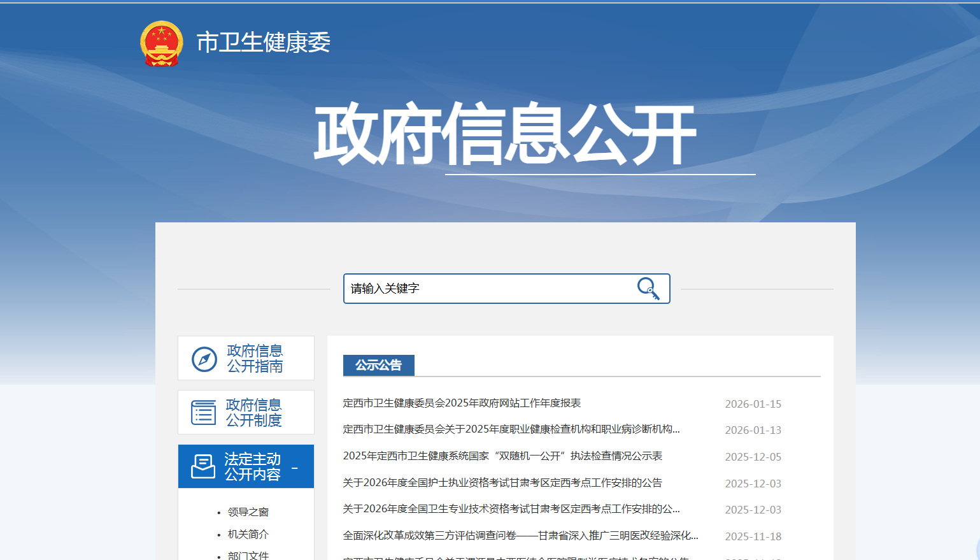The image size is (980, 560).
Task: Click the keyword search input field
Action: 487,289
